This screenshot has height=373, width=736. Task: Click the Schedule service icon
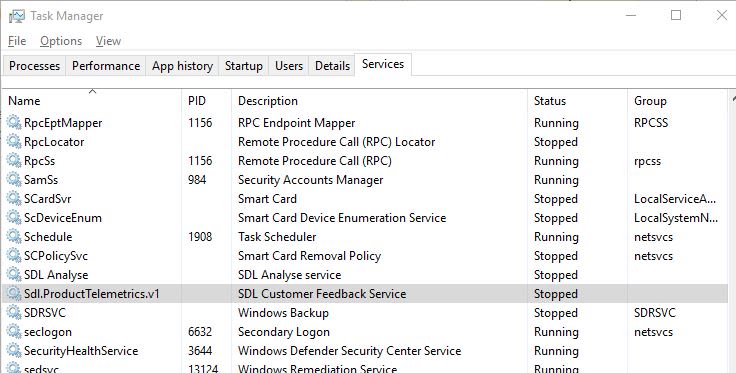[14, 236]
